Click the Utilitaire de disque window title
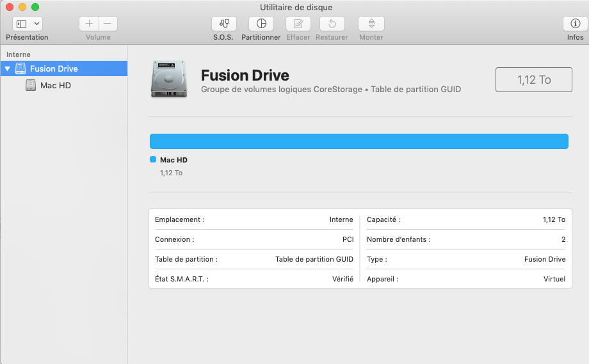The image size is (589, 364). tap(296, 7)
